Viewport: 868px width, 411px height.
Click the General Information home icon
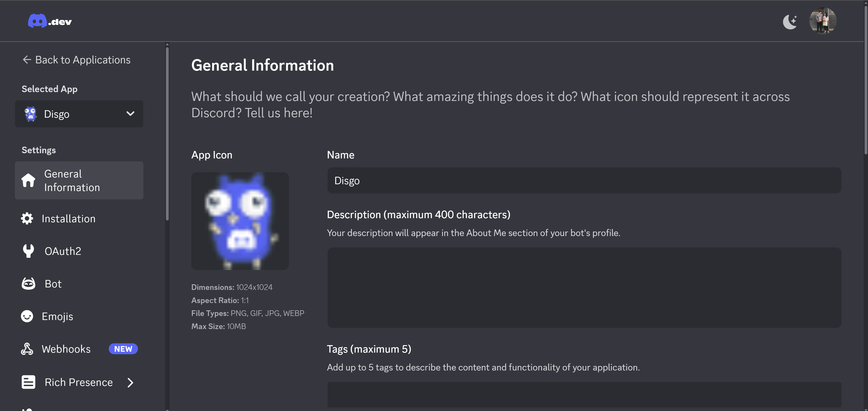click(28, 180)
